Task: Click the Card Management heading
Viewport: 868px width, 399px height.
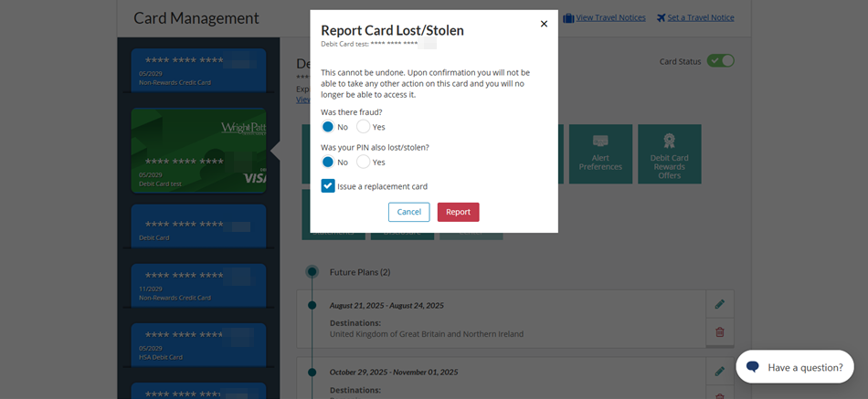Action: coord(196,17)
